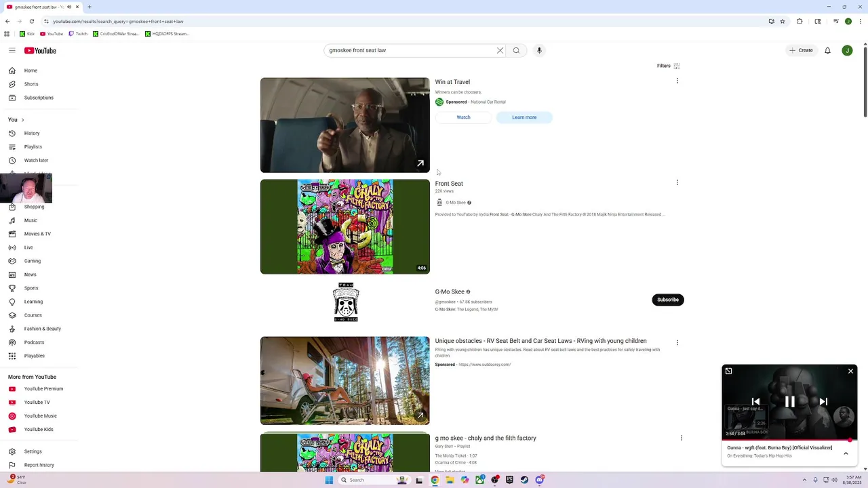
Task: Close the miniplayer
Action: [x=850, y=371]
